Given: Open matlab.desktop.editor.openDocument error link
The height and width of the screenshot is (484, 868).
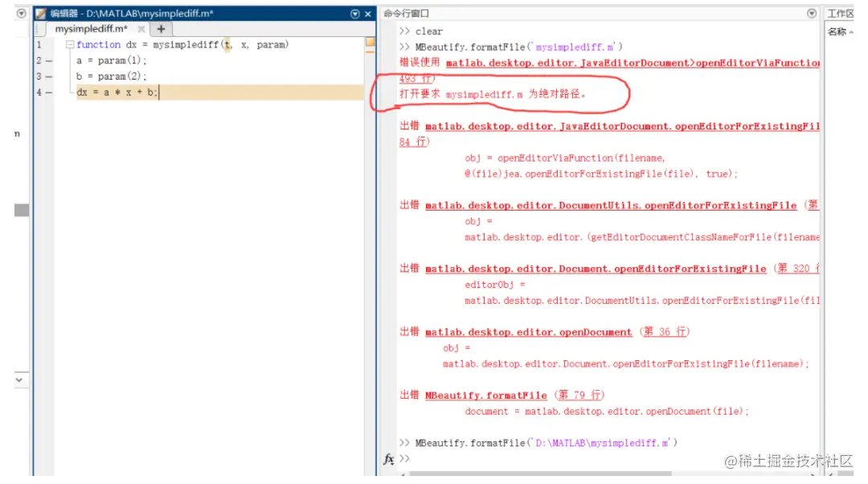Looking at the screenshot, I should [528, 332].
